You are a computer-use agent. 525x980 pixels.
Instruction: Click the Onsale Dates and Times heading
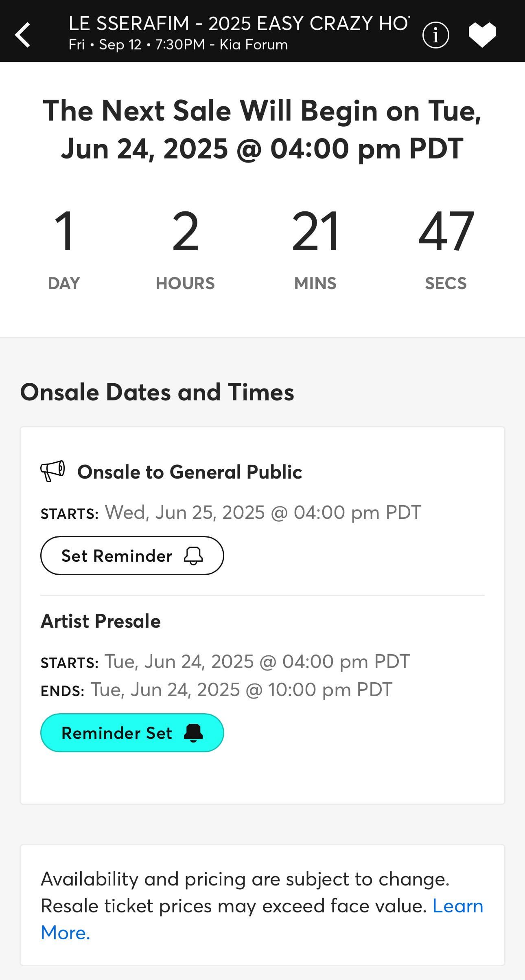click(x=157, y=392)
